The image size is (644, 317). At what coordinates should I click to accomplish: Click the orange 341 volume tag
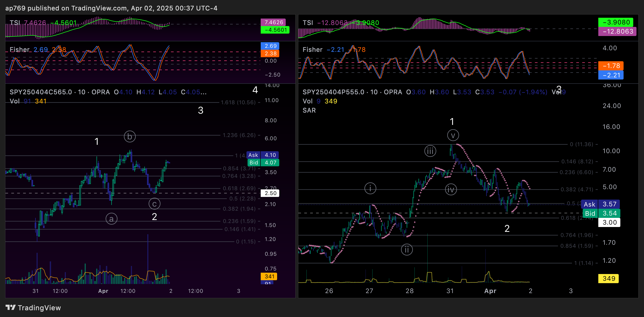[269, 276]
